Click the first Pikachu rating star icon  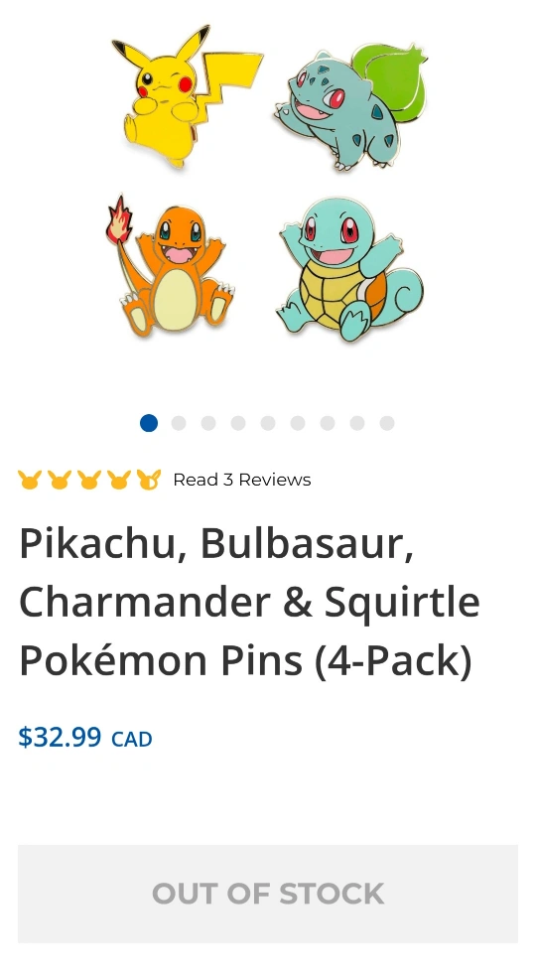(x=30, y=480)
